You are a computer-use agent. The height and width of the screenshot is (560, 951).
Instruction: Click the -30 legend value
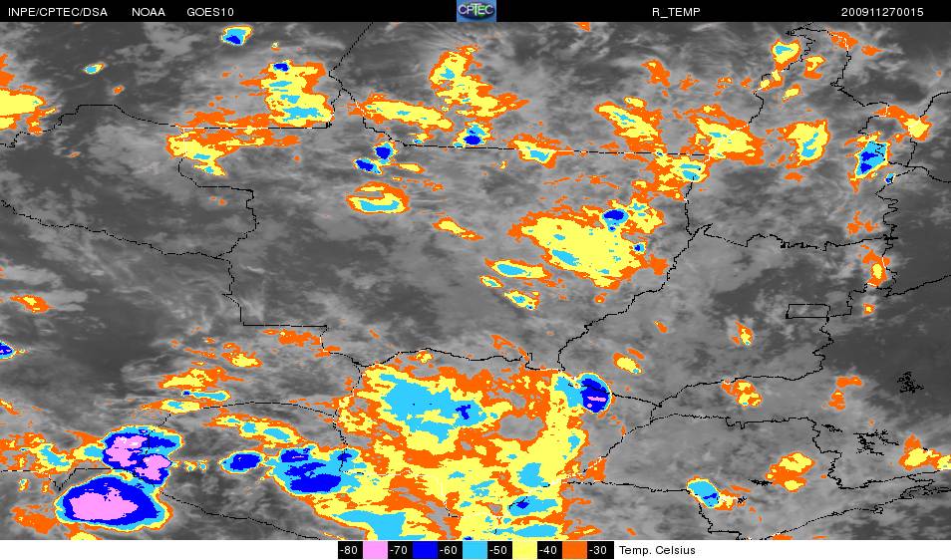(599, 550)
